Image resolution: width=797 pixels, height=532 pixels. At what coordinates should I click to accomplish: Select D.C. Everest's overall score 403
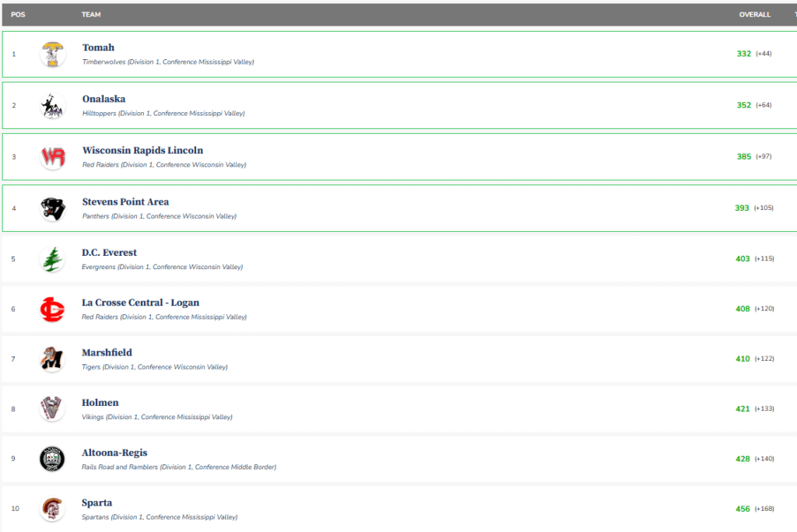pos(743,259)
